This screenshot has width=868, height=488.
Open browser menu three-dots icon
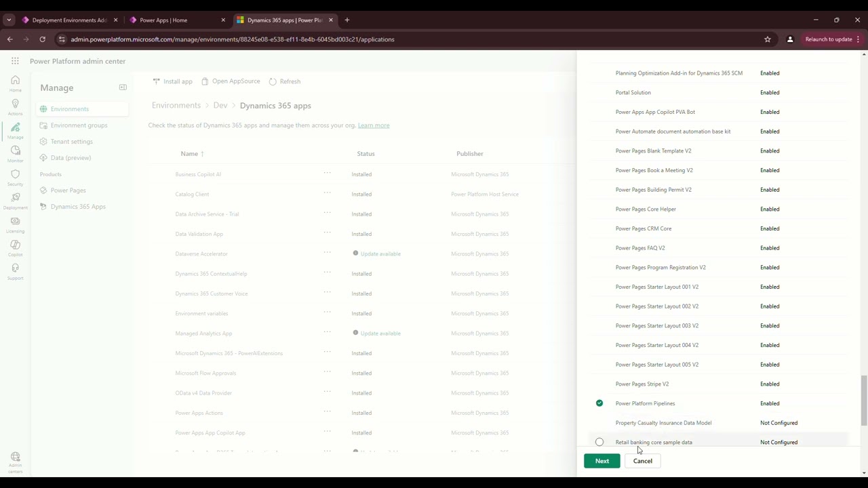859,39
